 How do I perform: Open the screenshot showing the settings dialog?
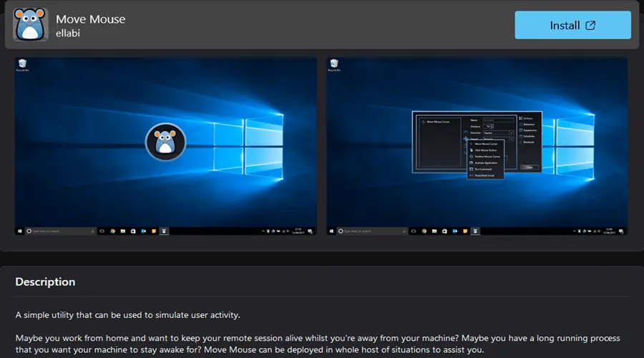(x=477, y=146)
